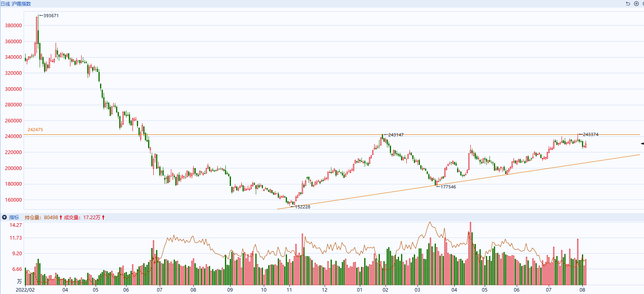Click the 152228 low price marker
Viewport: 644px width, 294px height.
point(302,207)
